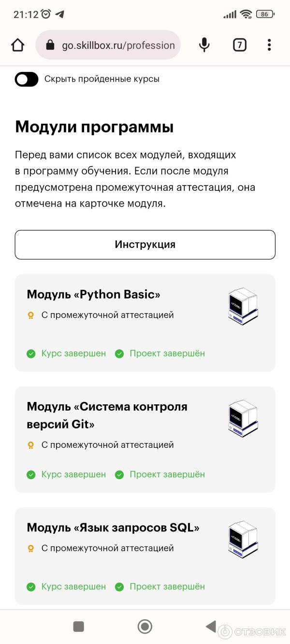This screenshot has height=644, width=290.
Task: Tap the green checkmark icon beside 'Курс завершен' on Python Basic
Action: [x=31, y=353]
